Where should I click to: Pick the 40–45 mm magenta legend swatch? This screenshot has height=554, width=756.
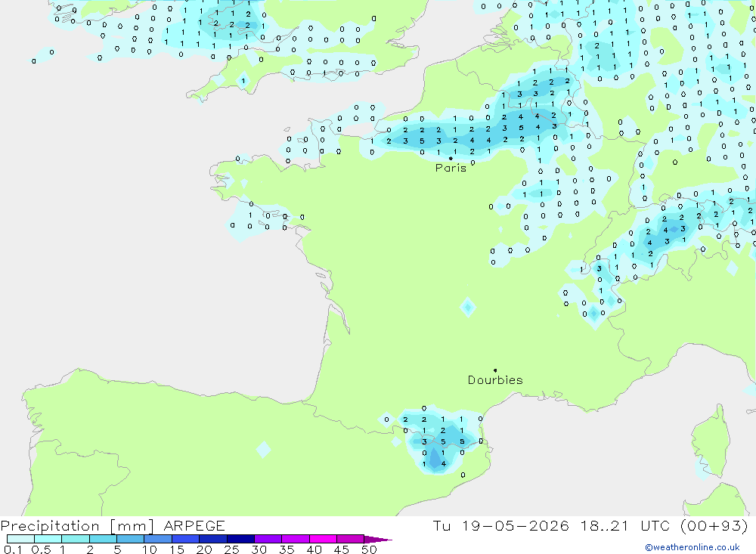coord(323,539)
